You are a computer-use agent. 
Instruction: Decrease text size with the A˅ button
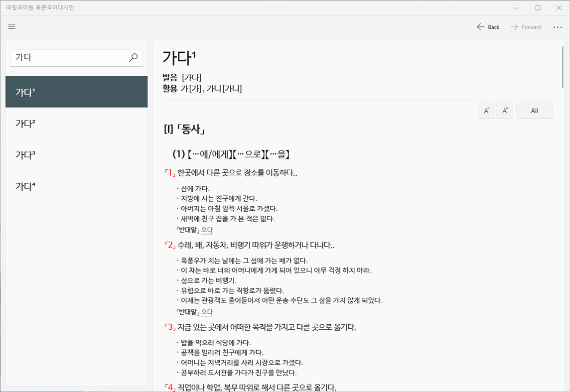486,111
